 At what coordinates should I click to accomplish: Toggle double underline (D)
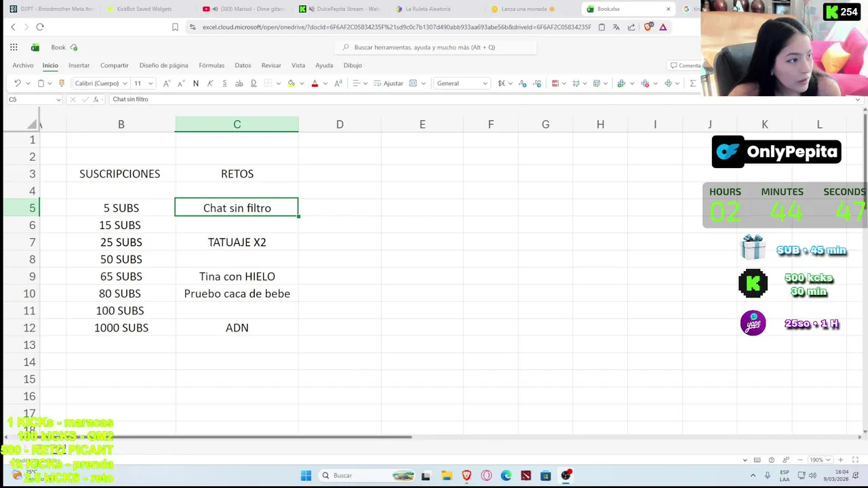[x=254, y=83]
